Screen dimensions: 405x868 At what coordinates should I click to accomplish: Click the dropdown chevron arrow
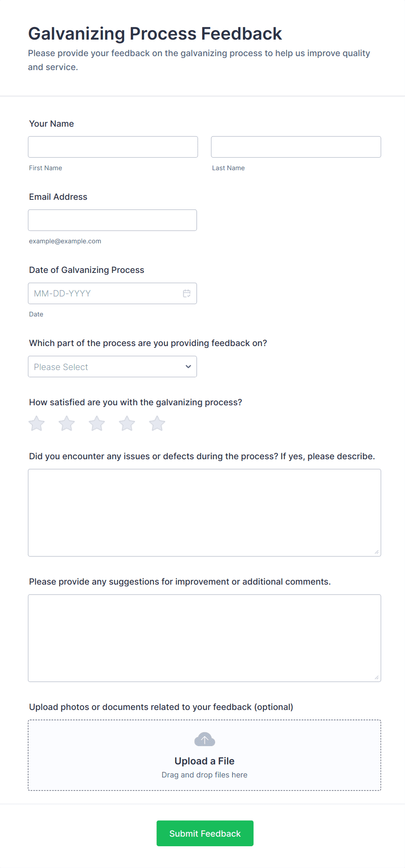tap(188, 367)
